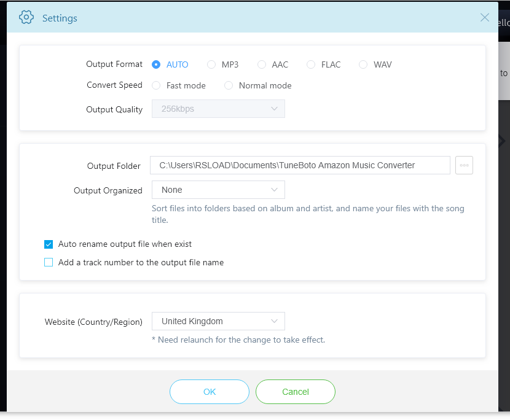Screen dimensions: 510x420
Task: Enable Add a track number checkbox
Action: click(49, 262)
